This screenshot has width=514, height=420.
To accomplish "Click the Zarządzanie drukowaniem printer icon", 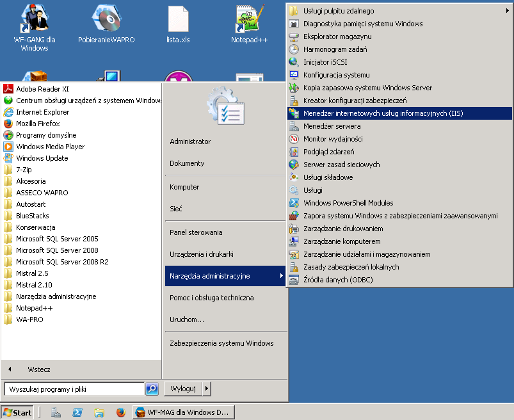I will click(x=294, y=228).
